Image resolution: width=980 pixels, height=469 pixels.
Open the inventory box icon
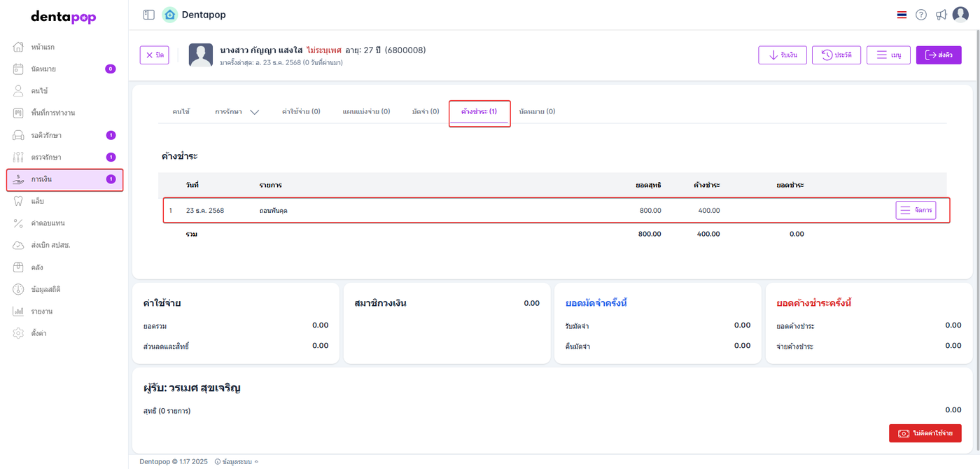[x=19, y=267]
